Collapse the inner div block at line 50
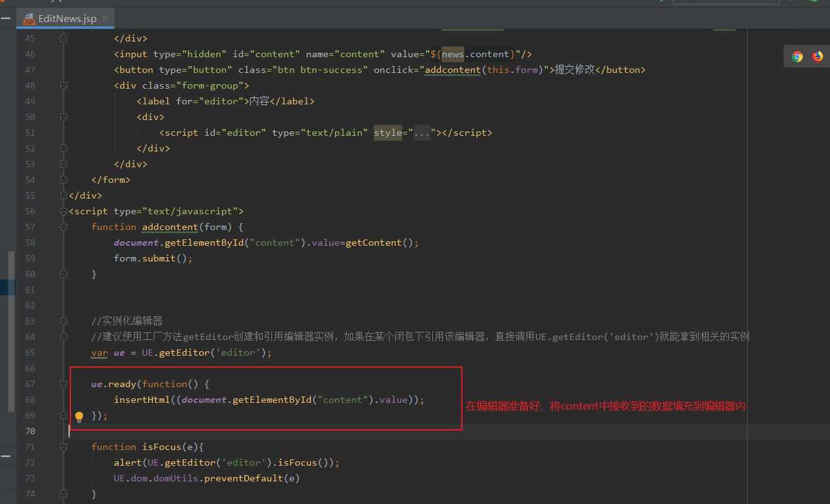 (63, 117)
